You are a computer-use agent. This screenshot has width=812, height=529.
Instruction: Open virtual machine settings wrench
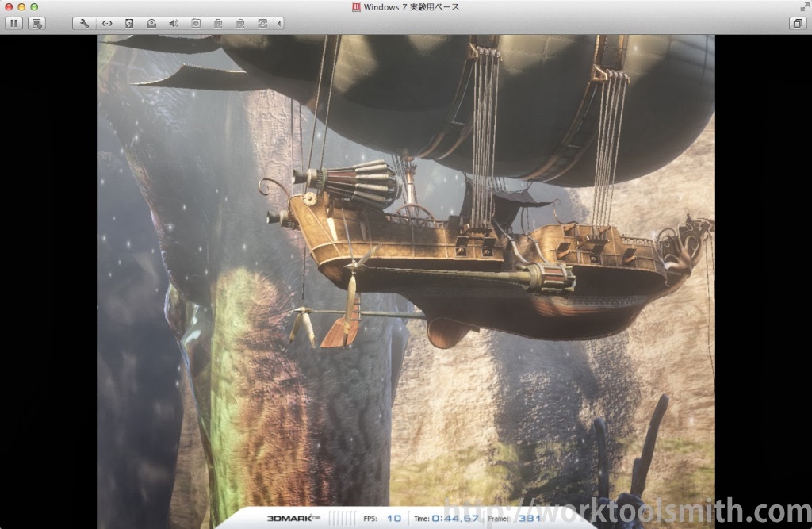[84, 23]
